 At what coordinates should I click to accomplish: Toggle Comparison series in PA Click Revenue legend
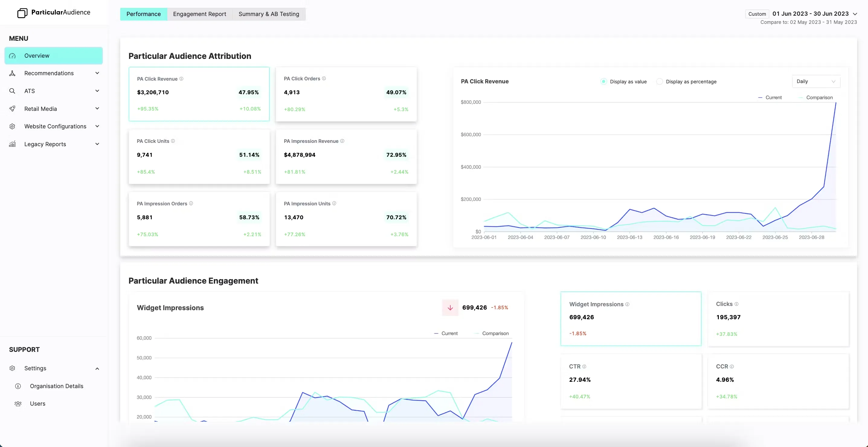point(815,97)
